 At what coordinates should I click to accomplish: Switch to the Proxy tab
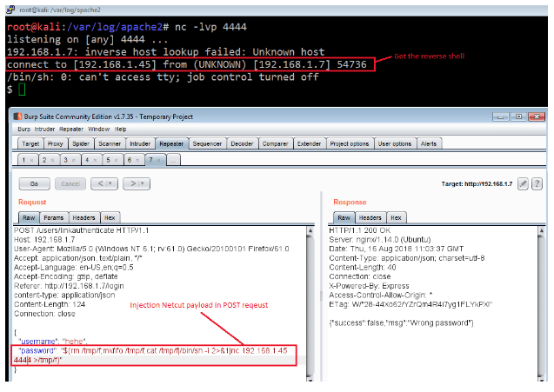pos(56,143)
